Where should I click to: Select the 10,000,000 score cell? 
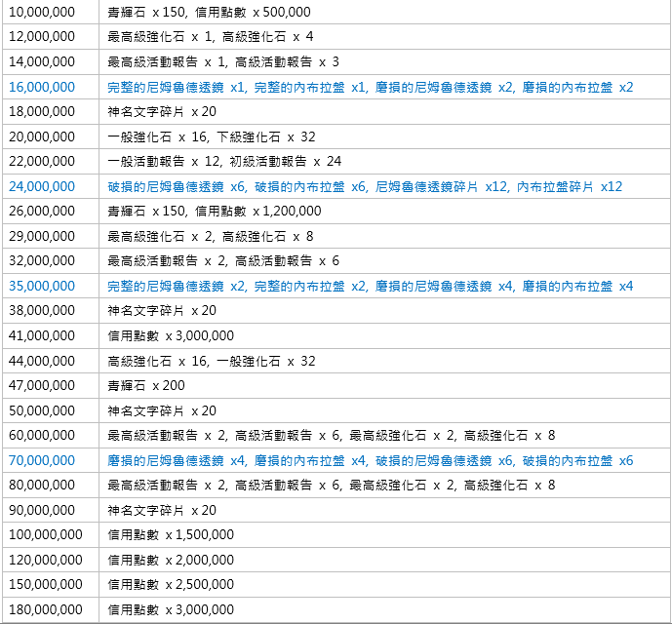(x=41, y=12)
